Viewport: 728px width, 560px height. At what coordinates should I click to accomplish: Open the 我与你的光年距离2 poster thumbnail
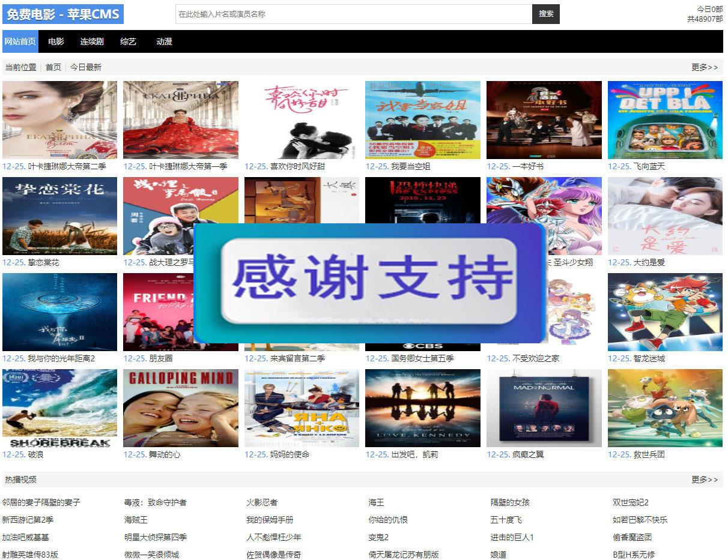(60, 312)
